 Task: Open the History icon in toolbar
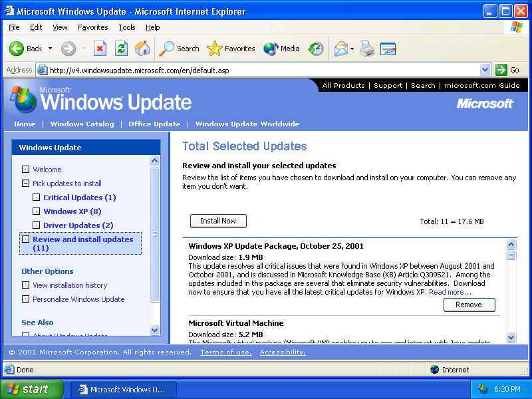coord(316,49)
